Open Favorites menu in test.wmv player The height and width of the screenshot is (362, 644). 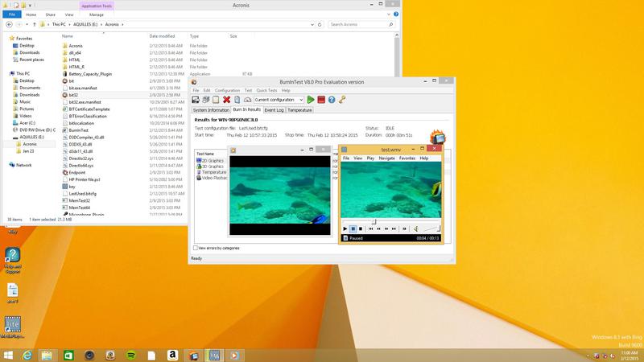[407, 158]
